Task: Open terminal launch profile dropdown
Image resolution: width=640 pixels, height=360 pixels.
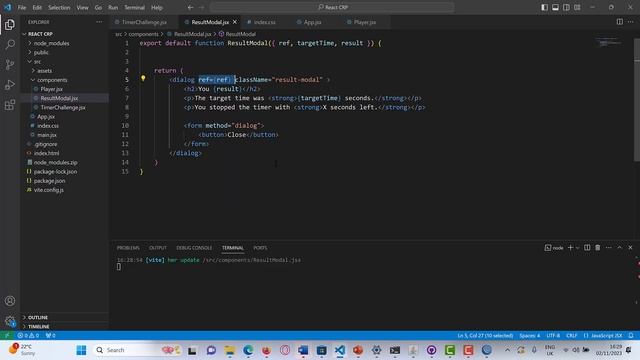Action: pyautogui.click(x=577, y=248)
